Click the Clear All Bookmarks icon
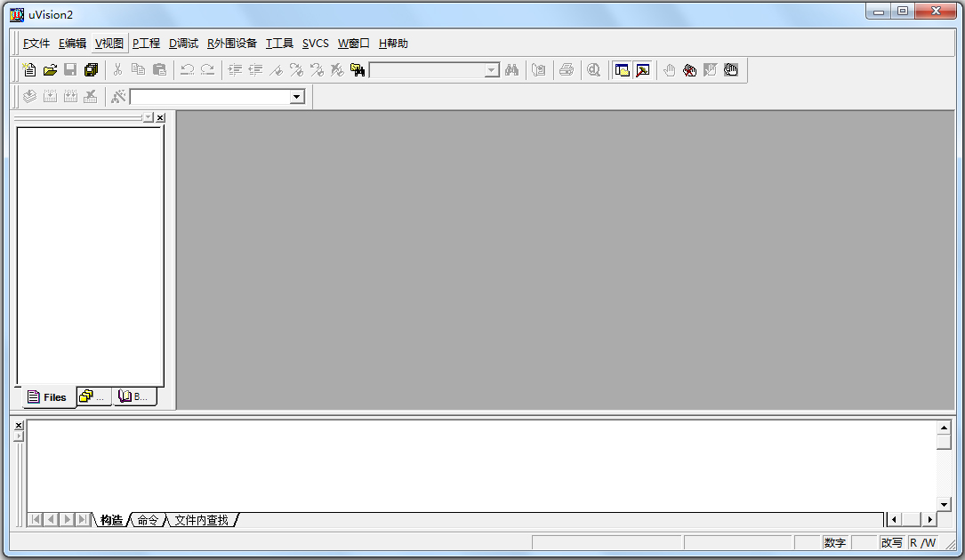This screenshot has height=560, width=965. point(337,70)
